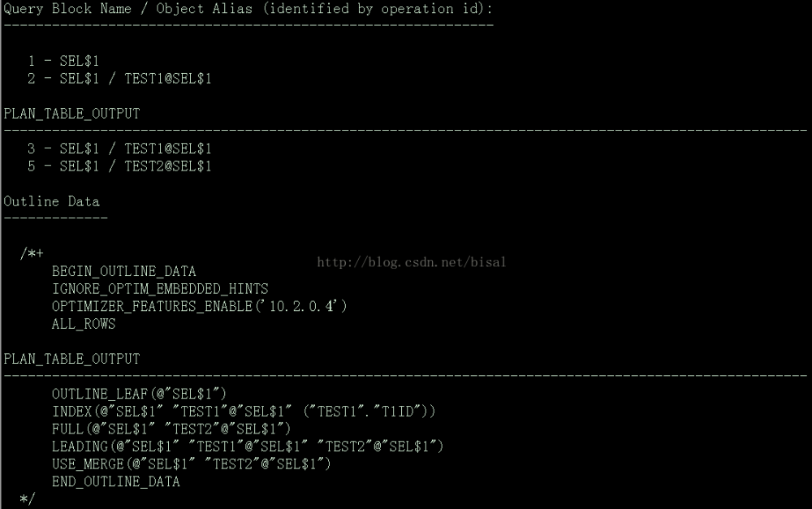
Task: Select operation id 3 TEST1@SEL$1 line
Action: tap(119, 149)
